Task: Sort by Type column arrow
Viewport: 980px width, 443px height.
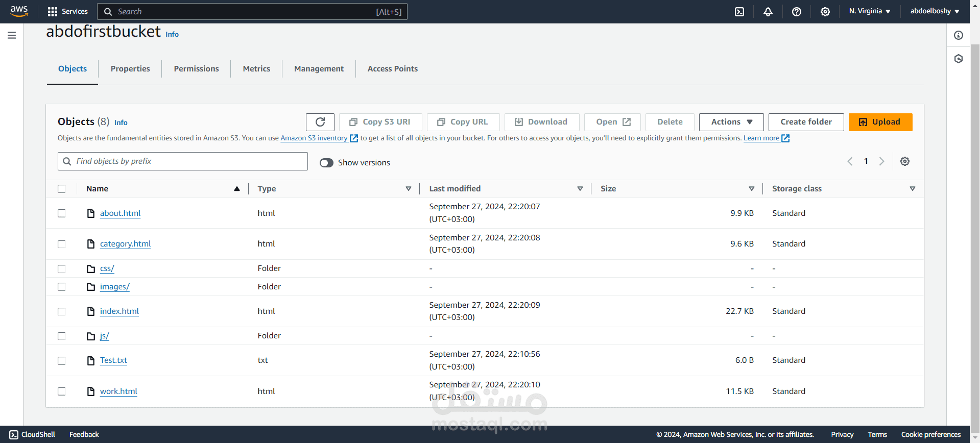Action: [409, 189]
